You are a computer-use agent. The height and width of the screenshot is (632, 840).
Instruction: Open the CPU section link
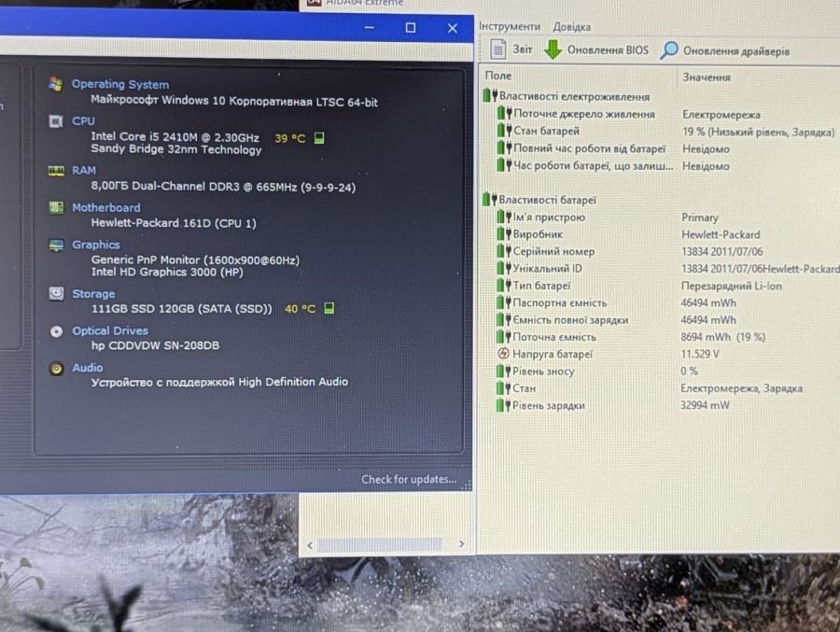83,121
